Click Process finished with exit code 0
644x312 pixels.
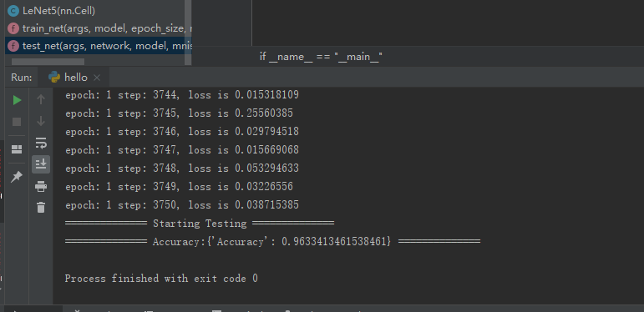point(161,279)
